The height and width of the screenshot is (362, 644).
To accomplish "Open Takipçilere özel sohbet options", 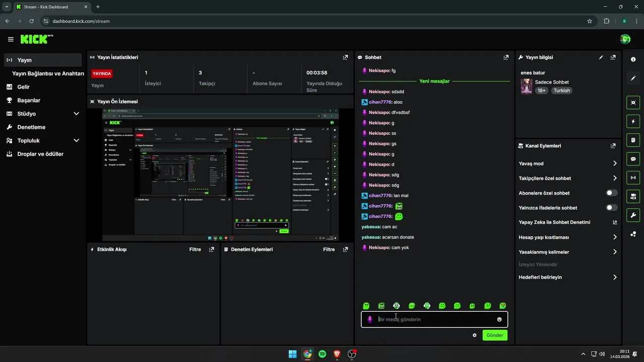I will point(568,178).
